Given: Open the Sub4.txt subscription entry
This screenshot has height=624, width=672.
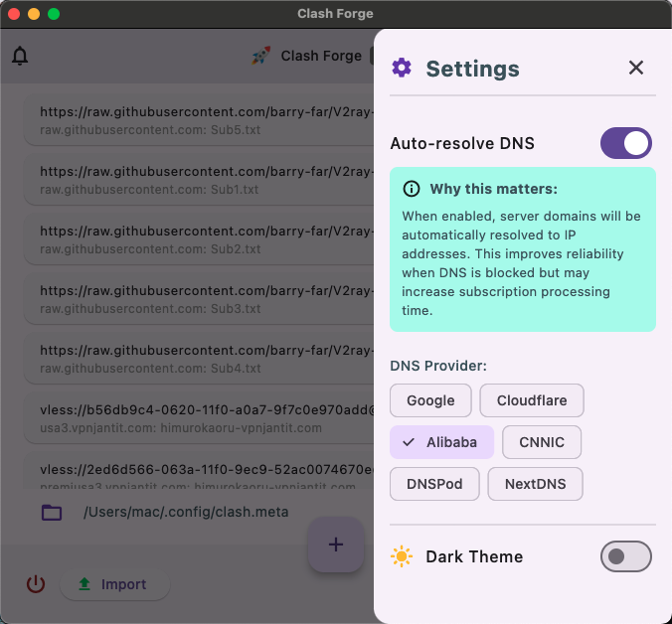Looking at the screenshot, I should tap(199, 358).
